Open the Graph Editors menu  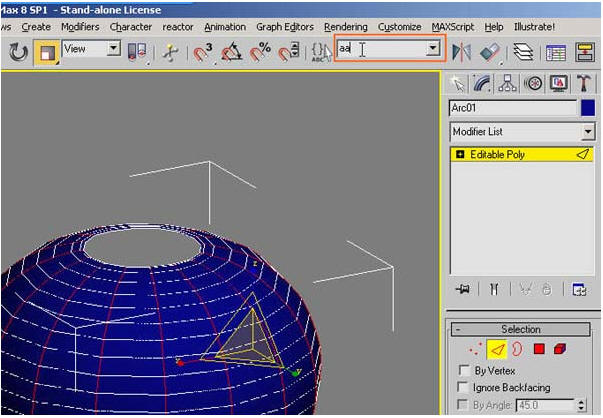pos(285,27)
